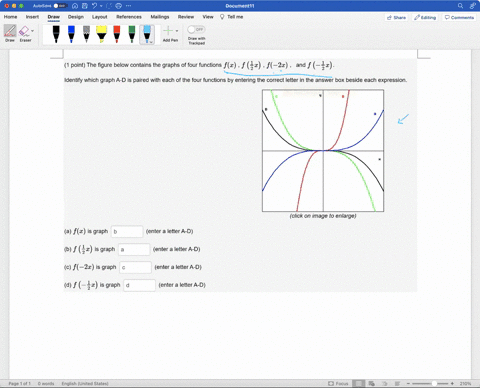This screenshot has width=480, height=388.
Task: Click the 210% zoom level
Action: pyautogui.click(x=465, y=384)
